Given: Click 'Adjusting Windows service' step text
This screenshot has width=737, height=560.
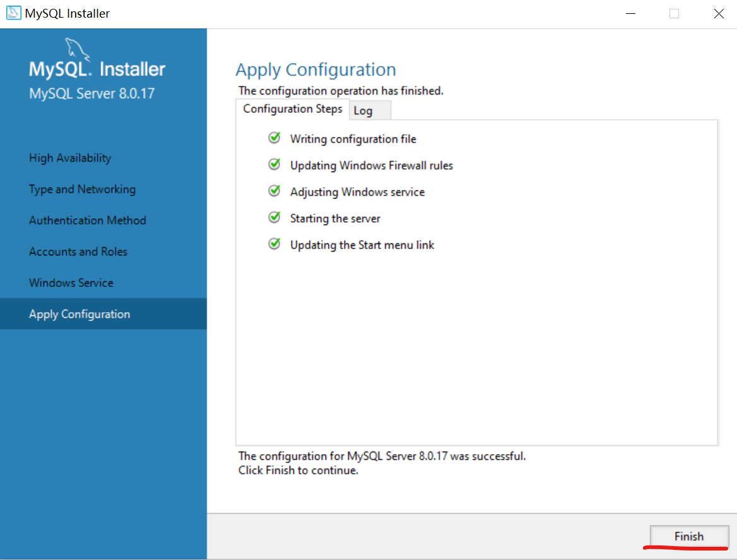Looking at the screenshot, I should (357, 192).
